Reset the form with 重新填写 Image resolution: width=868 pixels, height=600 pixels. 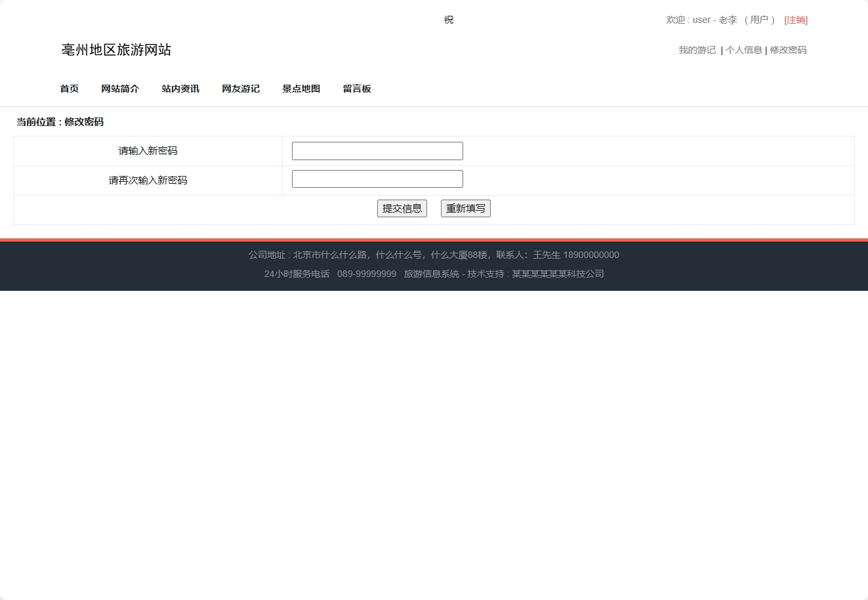click(466, 209)
